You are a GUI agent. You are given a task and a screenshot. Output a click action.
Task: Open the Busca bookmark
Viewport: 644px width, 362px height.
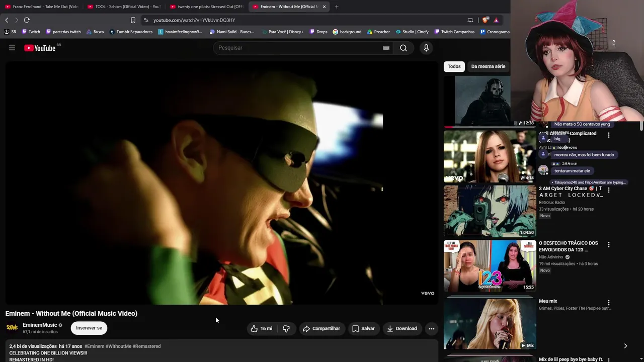tap(95, 32)
